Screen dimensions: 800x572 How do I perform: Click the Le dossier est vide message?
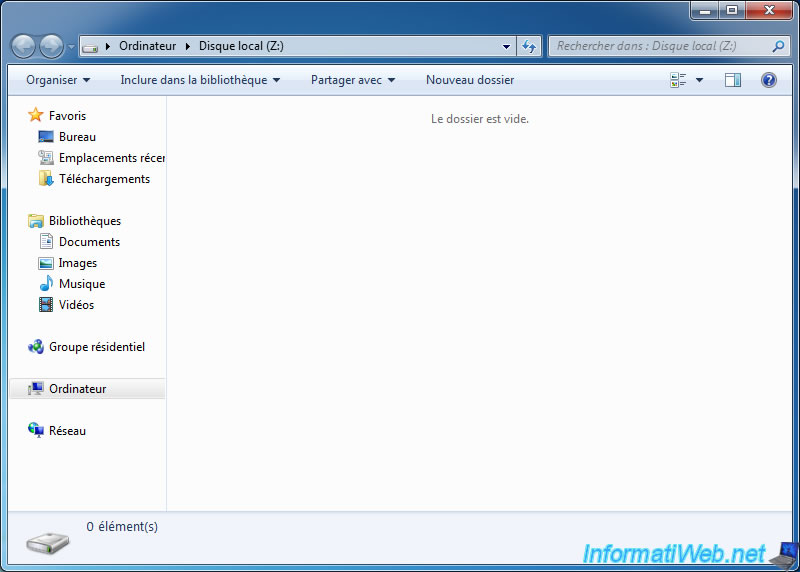click(x=480, y=119)
